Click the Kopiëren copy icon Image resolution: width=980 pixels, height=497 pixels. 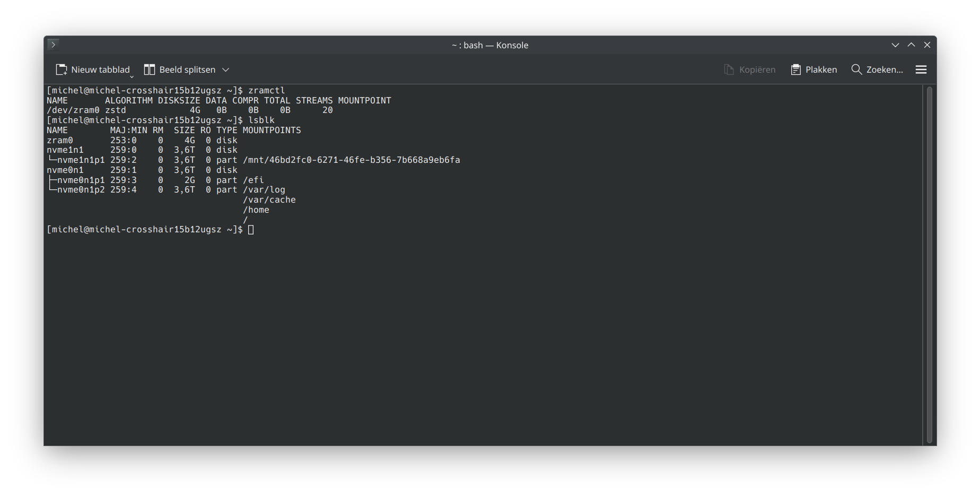coord(729,69)
